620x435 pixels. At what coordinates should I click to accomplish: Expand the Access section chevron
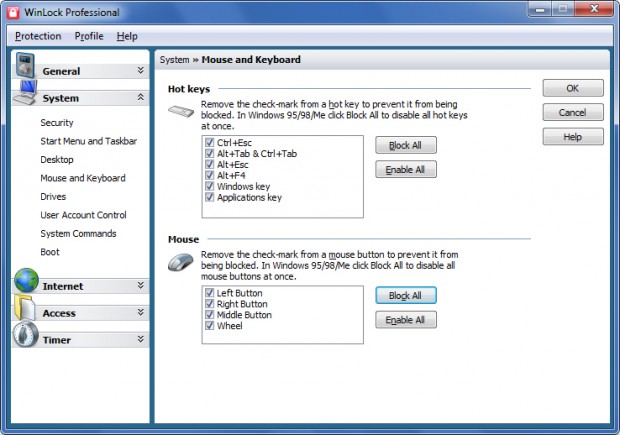tap(140, 312)
